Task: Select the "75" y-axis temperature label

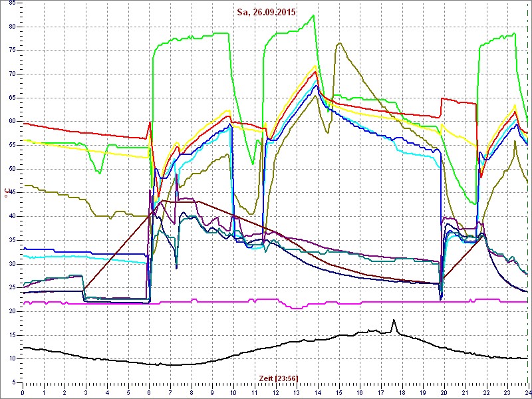Action: click(x=12, y=51)
